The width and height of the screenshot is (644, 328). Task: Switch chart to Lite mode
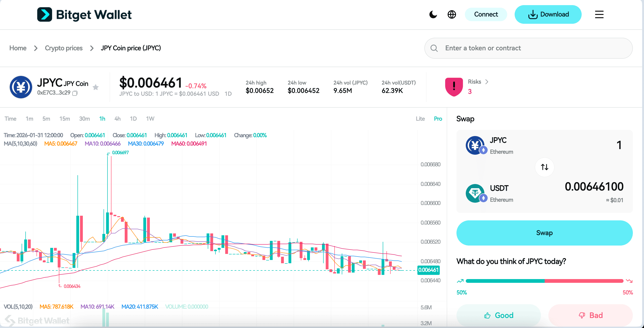[x=420, y=119]
